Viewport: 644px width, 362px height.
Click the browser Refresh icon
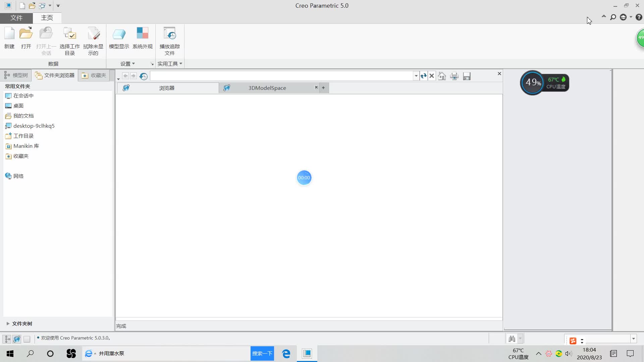424,76
